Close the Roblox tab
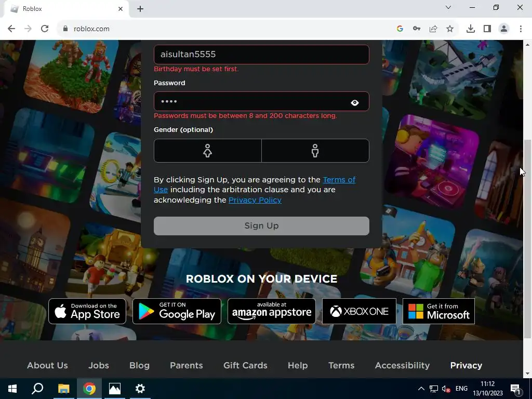Image resolution: width=532 pixels, height=399 pixels. [121, 9]
